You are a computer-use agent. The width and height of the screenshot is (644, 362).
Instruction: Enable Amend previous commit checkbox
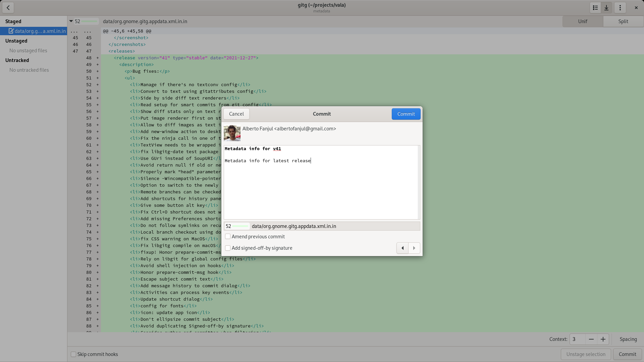tap(228, 237)
